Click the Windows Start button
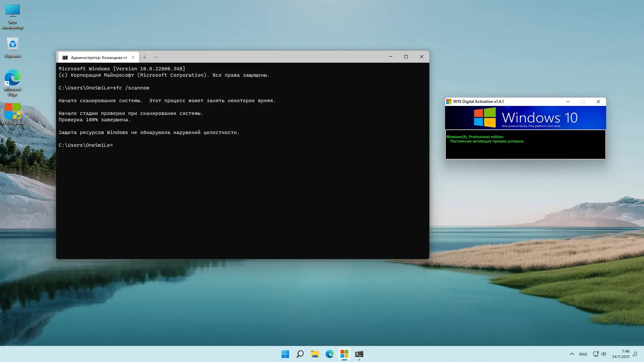The height and width of the screenshot is (362, 644). tap(285, 354)
